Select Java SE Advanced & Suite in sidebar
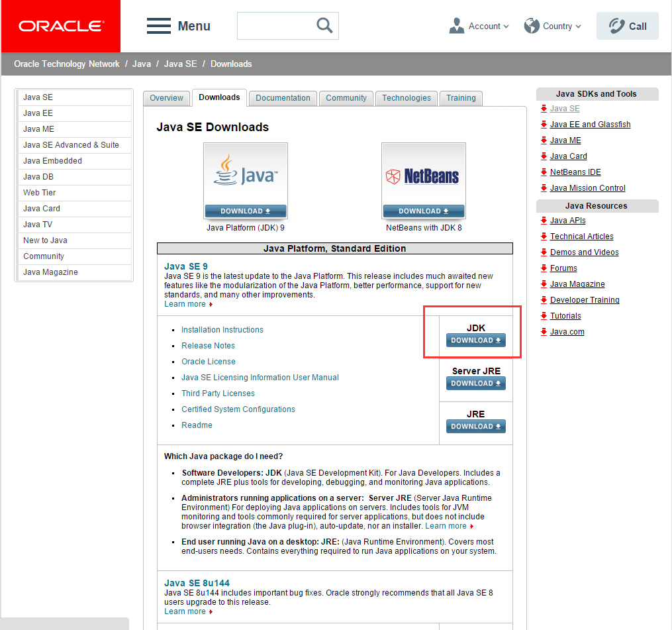This screenshot has width=672, height=630. point(73,145)
